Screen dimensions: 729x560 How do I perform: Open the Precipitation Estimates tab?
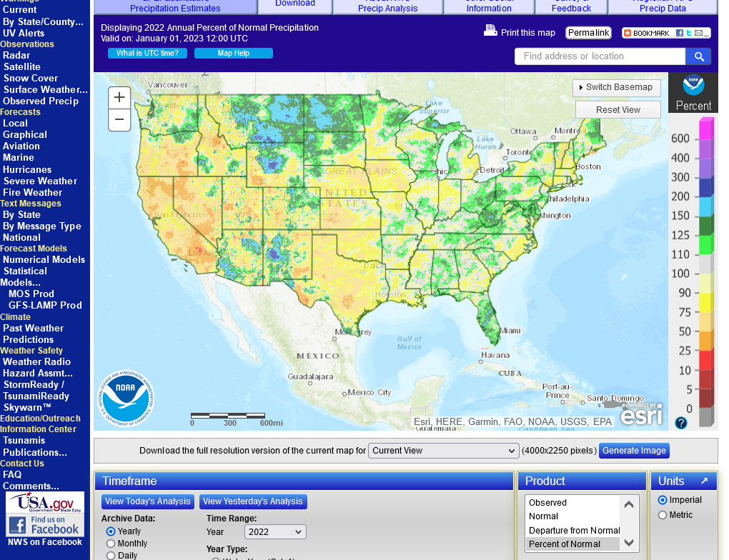pyautogui.click(x=175, y=6)
